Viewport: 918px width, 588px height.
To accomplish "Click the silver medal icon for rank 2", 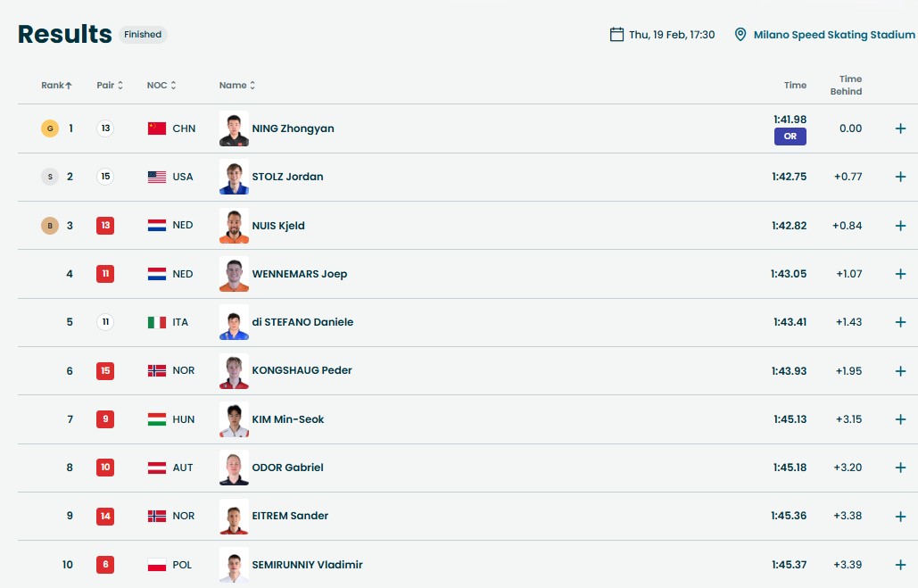I will tap(50, 177).
